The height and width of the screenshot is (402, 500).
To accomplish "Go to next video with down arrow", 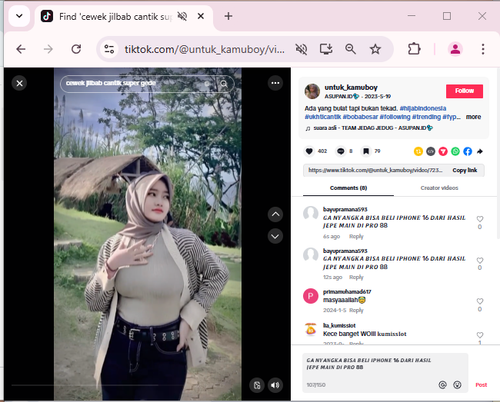I will tap(275, 236).
